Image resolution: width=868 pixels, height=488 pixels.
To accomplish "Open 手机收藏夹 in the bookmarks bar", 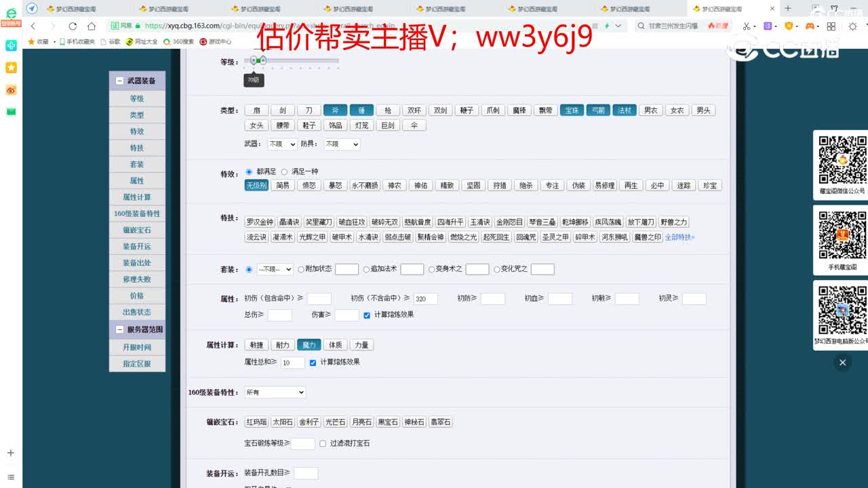I will tap(81, 41).
